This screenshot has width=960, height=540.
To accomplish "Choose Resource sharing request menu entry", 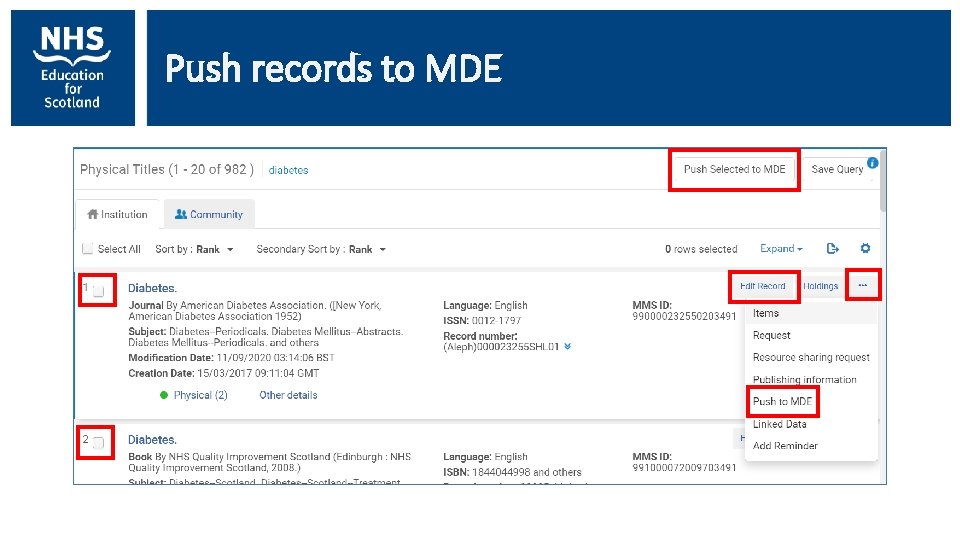I will pyautogui.click(x=811, y=358).
